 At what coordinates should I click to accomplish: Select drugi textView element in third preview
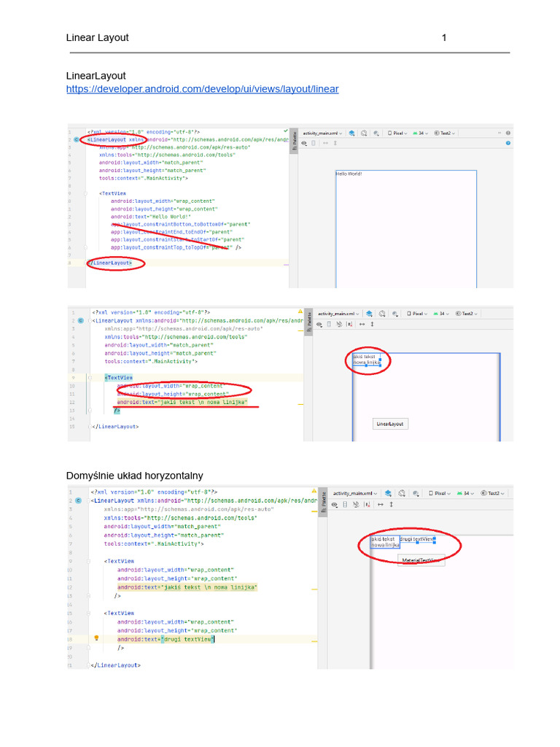coord(417,539)
